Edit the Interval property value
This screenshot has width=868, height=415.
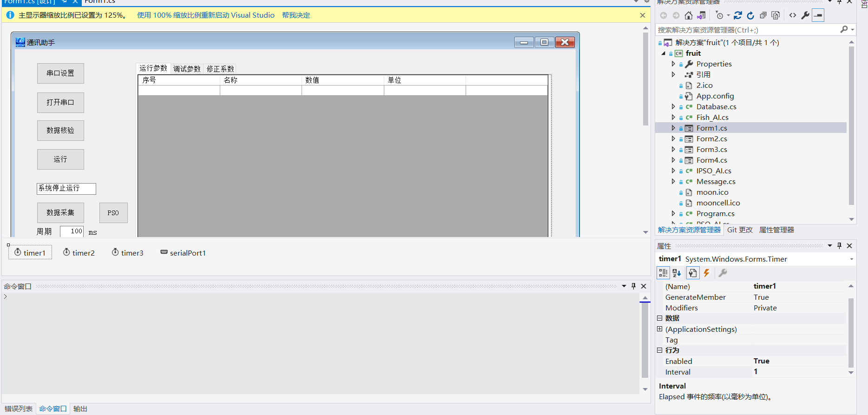click(799, 372)
